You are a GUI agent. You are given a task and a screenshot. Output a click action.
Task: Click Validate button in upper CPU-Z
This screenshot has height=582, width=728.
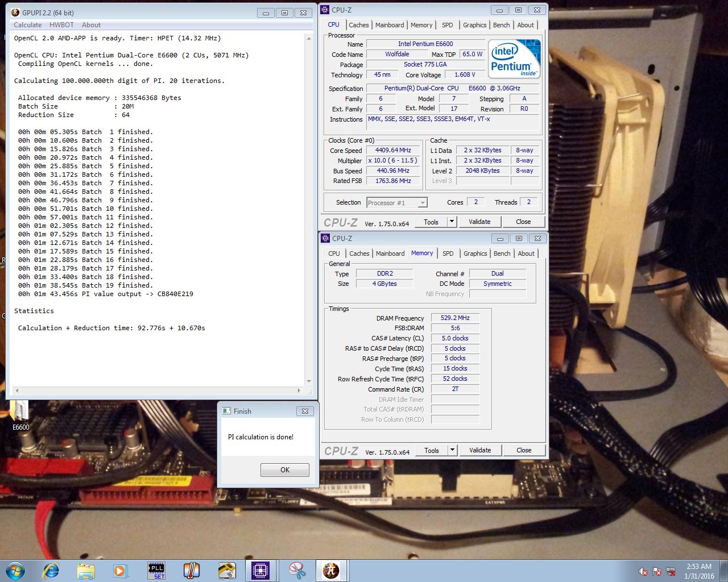click(479, 222)
